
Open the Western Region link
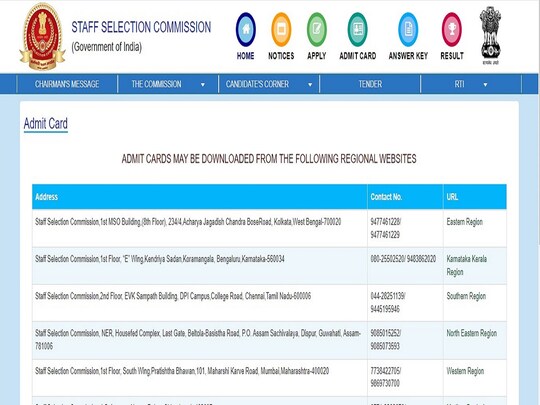click(465, 371)
